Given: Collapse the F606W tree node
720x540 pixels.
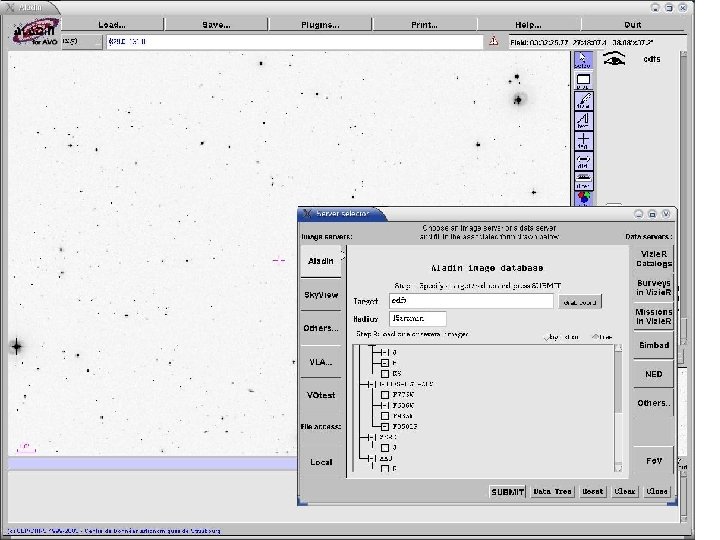Looking at the screenshot, I should 384,405.
